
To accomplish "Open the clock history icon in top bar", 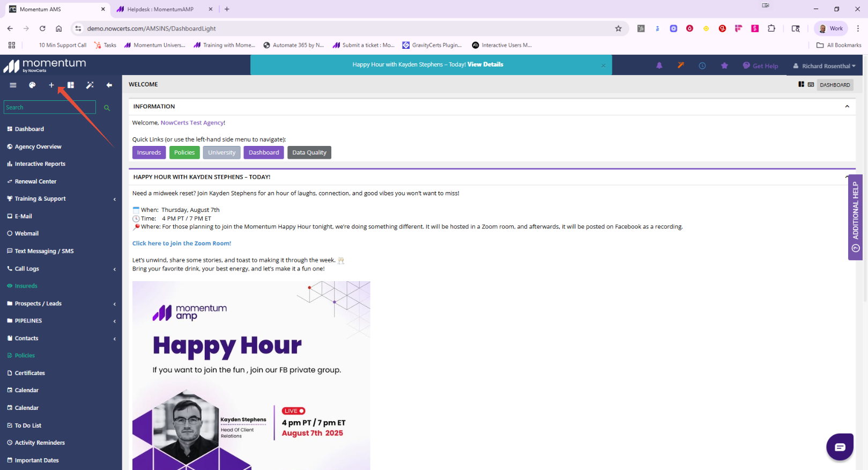I will (x=702, y=65).
